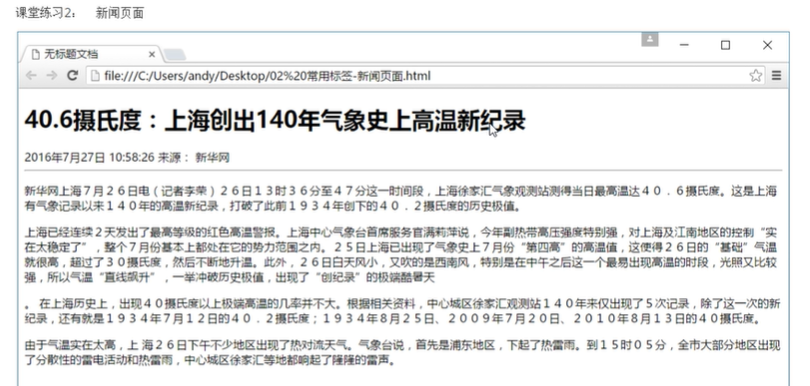Click the user profile icon in title bar
The height and width of the screenshot is (386, 810).
click(650, 39)
